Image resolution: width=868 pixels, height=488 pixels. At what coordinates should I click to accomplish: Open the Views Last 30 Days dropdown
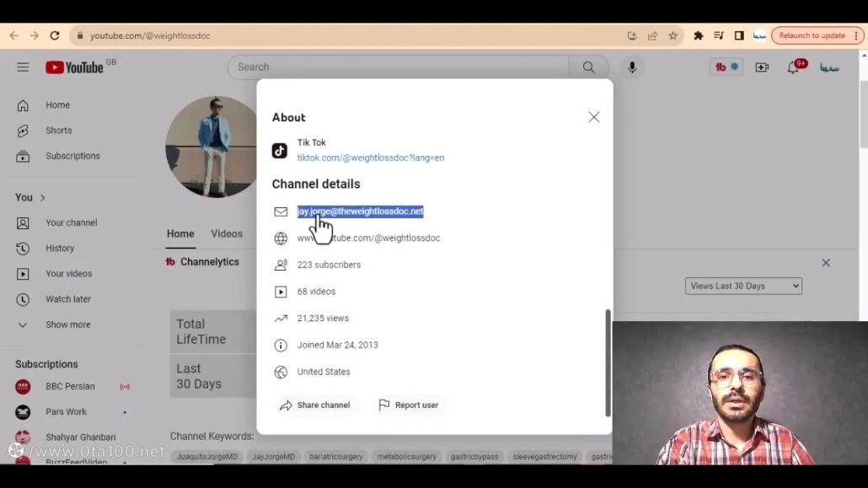pyautogui.click(x=743, y=286)
